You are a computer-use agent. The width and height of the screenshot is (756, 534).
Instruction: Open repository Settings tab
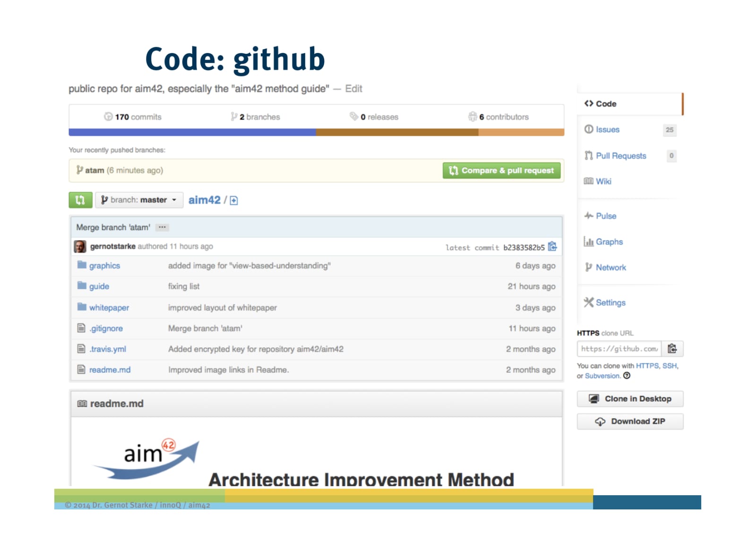605,302
